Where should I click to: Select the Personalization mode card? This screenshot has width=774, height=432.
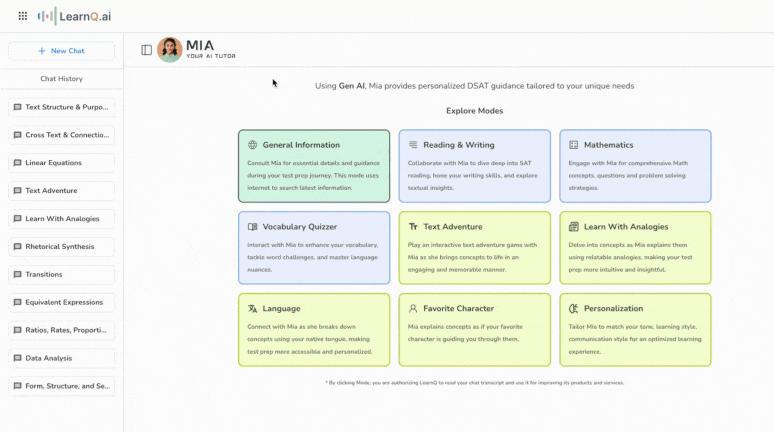coord(635,330)
